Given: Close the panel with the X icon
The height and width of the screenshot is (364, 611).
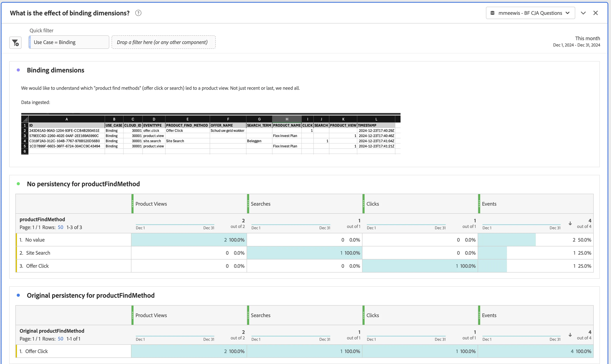Looking at the screenshot, I should [596, 13].
